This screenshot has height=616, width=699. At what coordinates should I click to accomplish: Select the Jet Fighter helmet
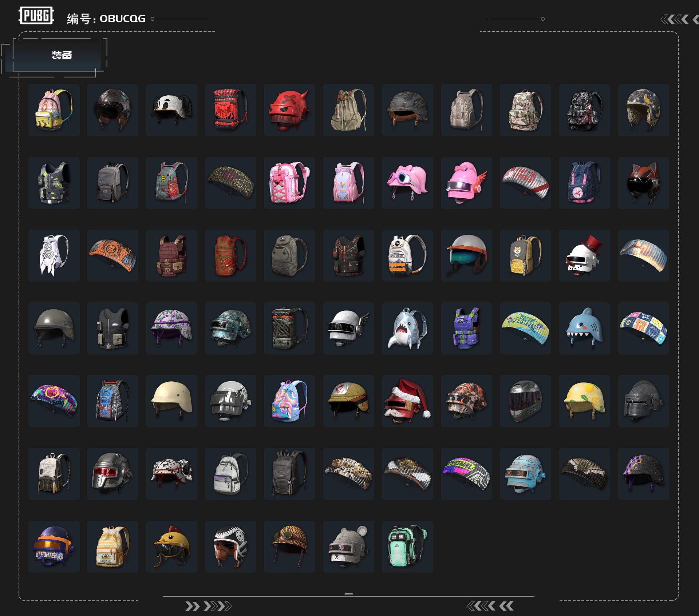[54, 547]
